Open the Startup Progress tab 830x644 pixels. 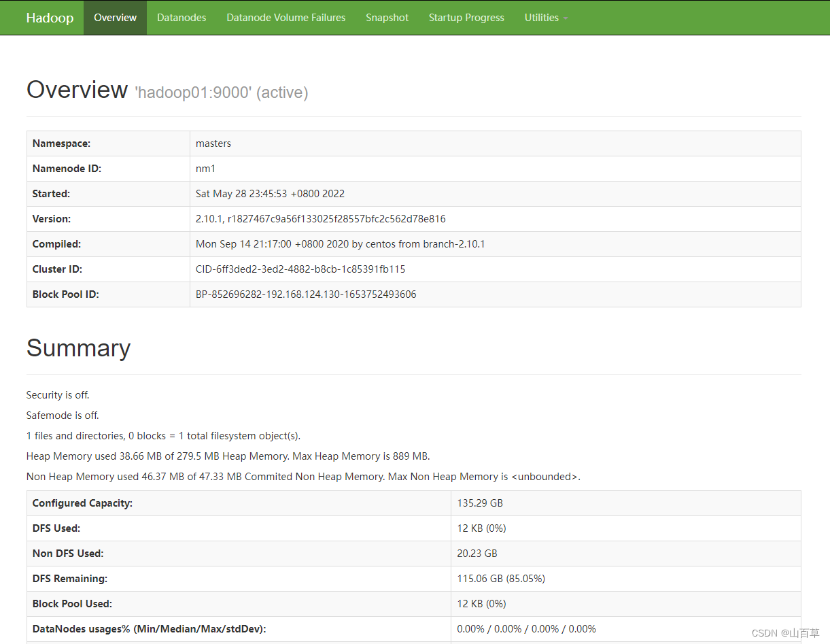tap(466, 18)
